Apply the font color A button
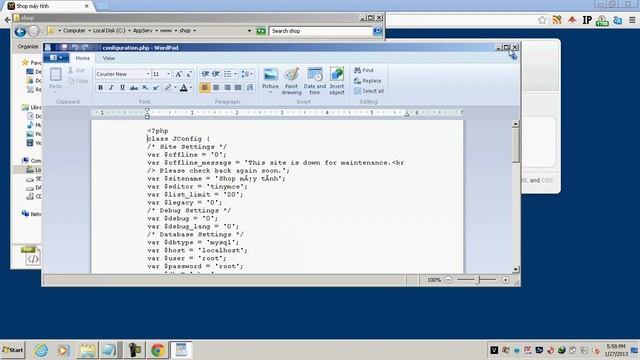This screenshot has width=640, height=360. (x=184, y=87)
